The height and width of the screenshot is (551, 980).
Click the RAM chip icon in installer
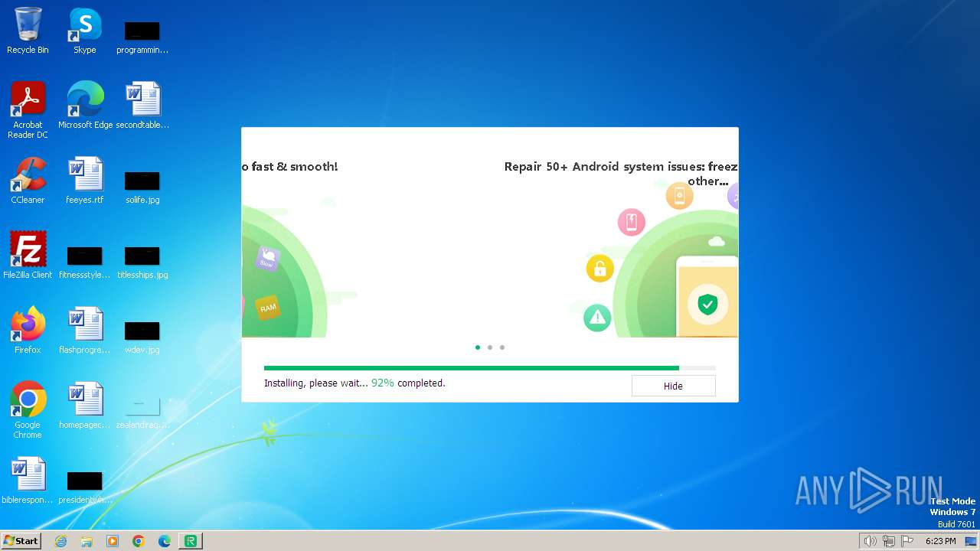click(268, 308)
